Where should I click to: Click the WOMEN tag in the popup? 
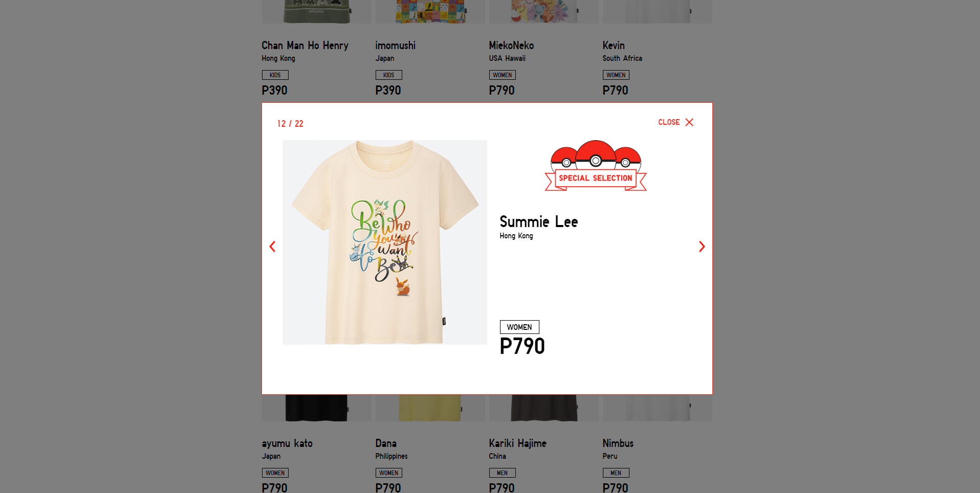point(519,327)
